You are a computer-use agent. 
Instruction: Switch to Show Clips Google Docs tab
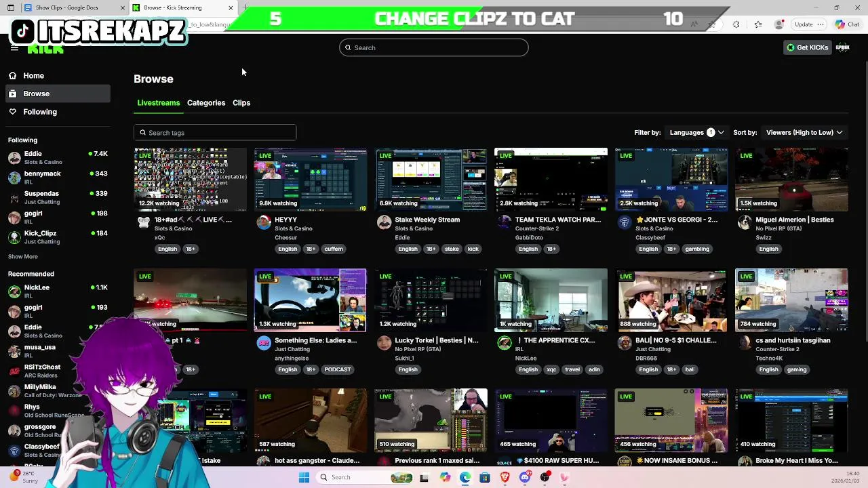click(x=73, y=7)
